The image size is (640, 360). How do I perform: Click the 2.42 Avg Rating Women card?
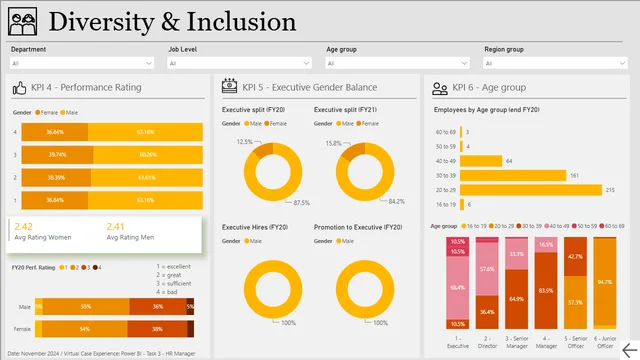click(x=43, y=231)
